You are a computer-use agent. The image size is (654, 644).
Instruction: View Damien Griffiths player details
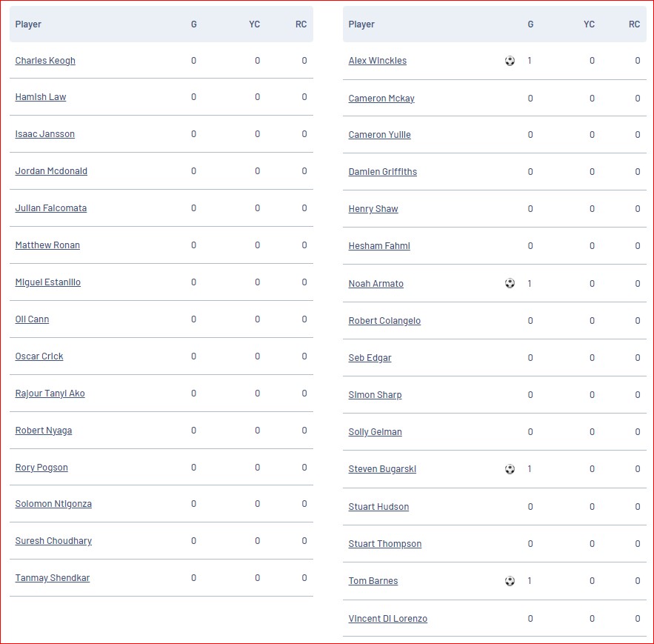coord(382,172)
